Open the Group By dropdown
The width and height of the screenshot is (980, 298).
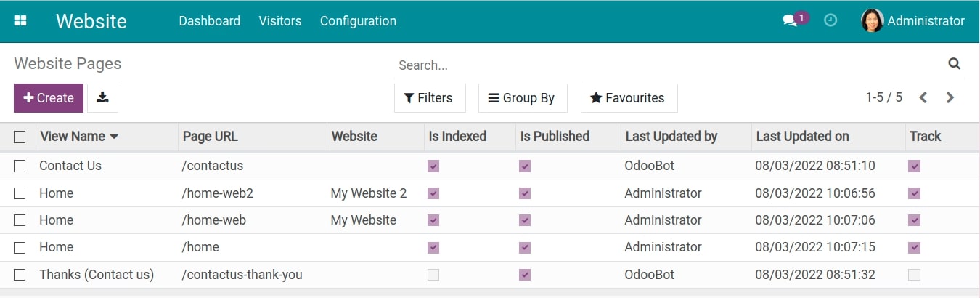522,98
